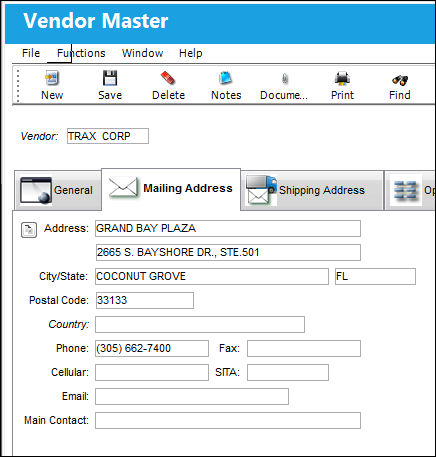436x457 pixels.
Task: Click the empty Country field
Action: tap(200, 324)
